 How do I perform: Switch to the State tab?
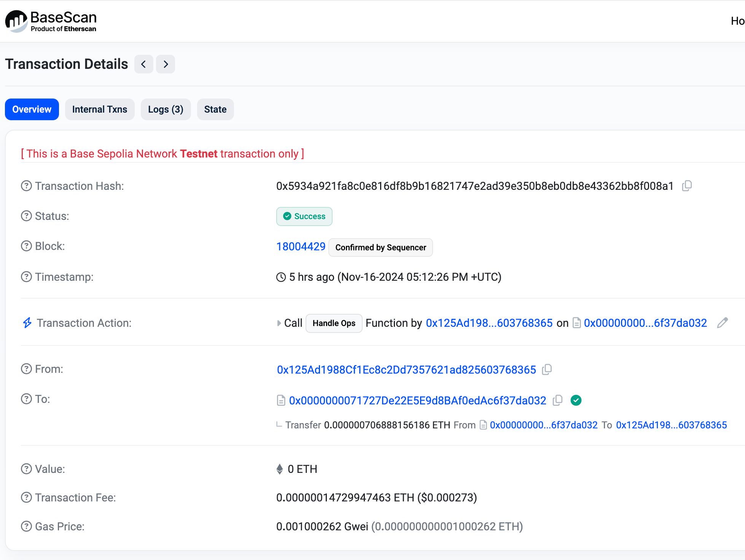coord(215,109)
